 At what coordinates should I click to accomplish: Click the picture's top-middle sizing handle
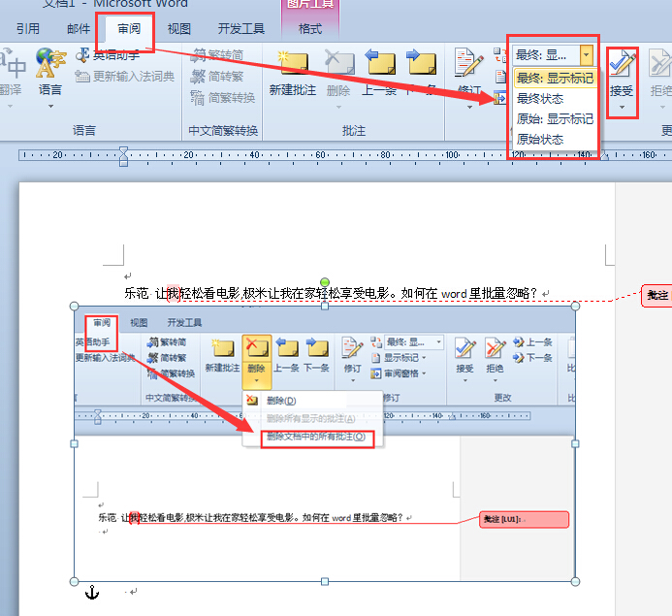tap(325, 307)
